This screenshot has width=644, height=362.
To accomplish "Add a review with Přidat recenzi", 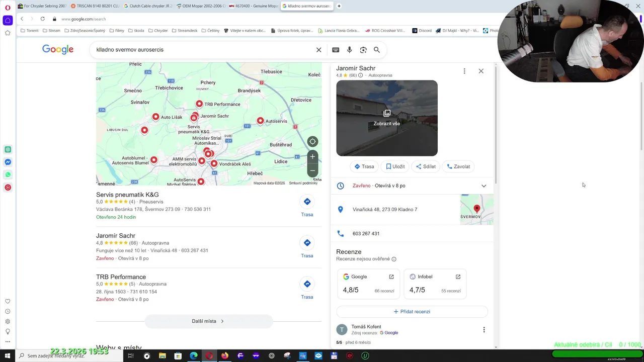I will tap(412, 311).
